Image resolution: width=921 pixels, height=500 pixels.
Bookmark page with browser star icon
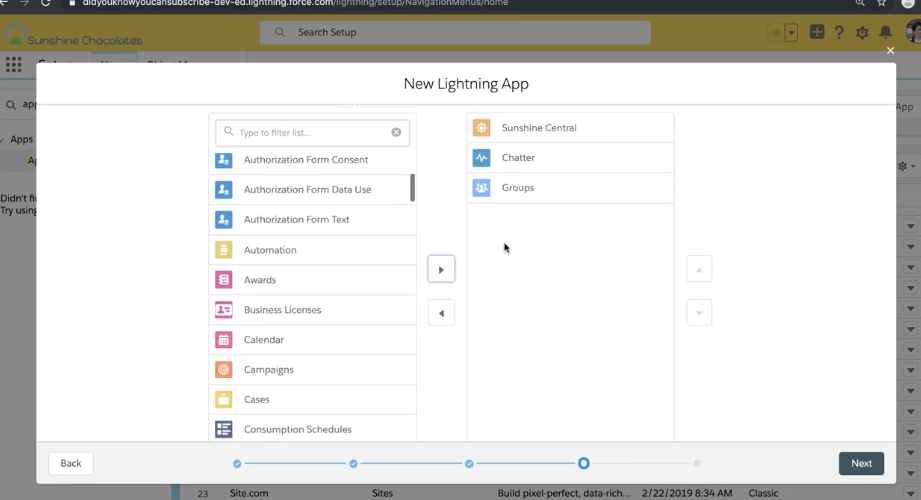(882, 3)
